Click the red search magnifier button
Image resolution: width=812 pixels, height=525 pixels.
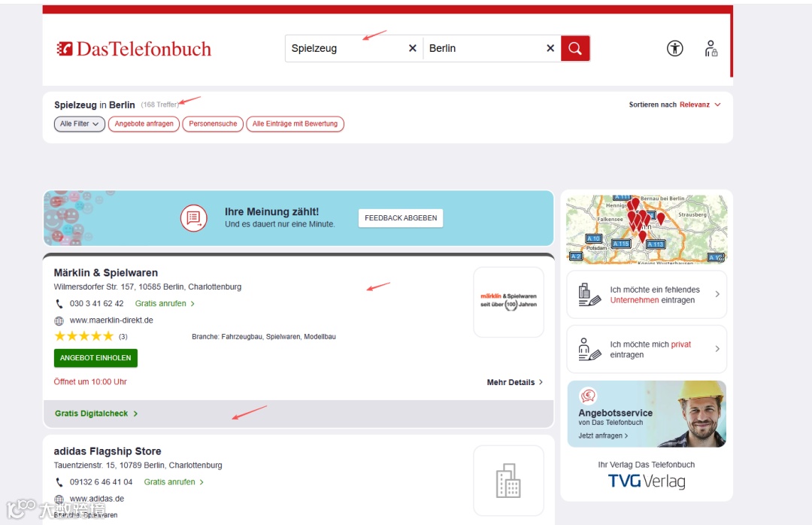click(575, 48)
